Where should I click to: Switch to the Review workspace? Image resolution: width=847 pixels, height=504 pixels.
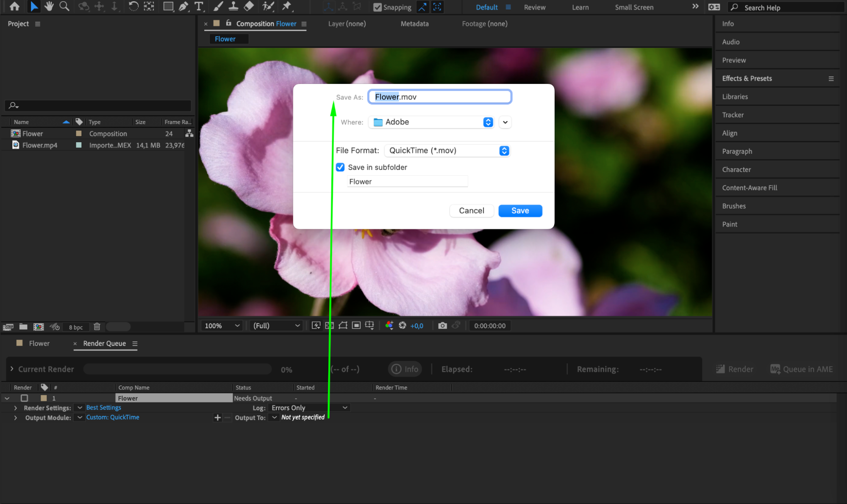coord(534,7)
